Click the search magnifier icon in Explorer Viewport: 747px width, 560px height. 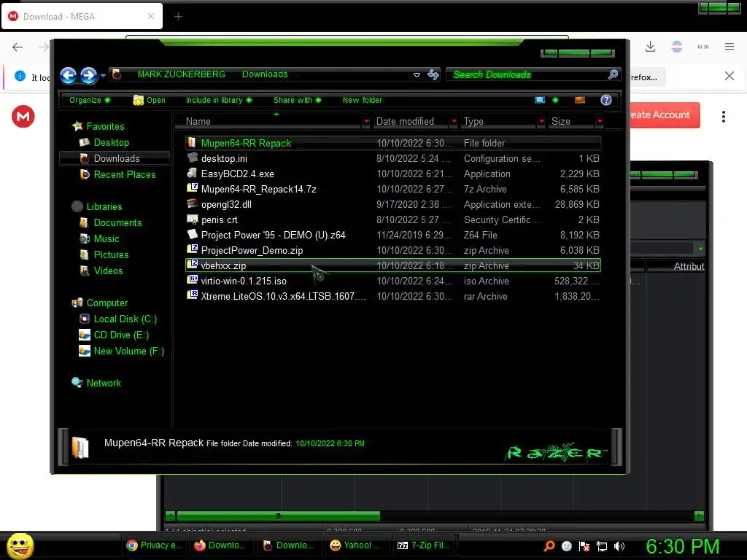coord(613,74)
